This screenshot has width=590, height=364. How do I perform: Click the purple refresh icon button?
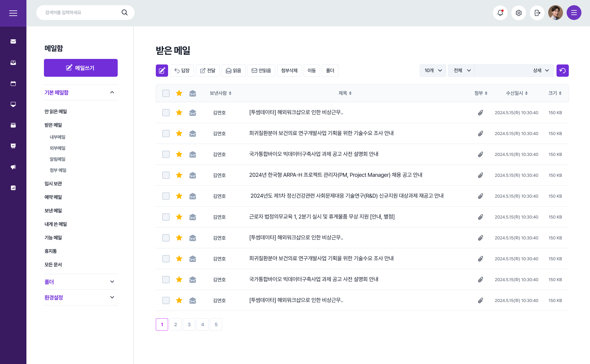(x=562, y=71)
